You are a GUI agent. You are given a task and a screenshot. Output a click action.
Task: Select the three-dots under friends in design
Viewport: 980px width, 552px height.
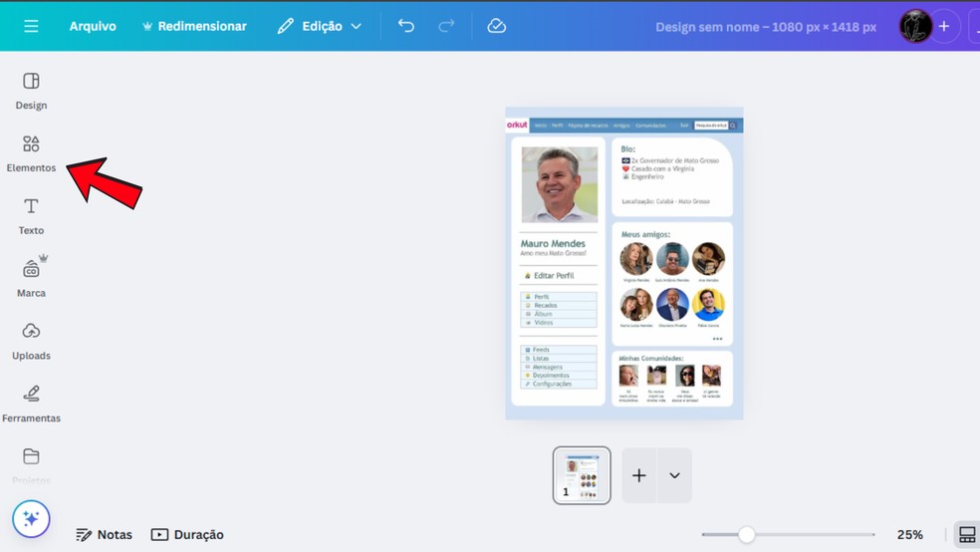pyautogui.click(x=717, y=339)
